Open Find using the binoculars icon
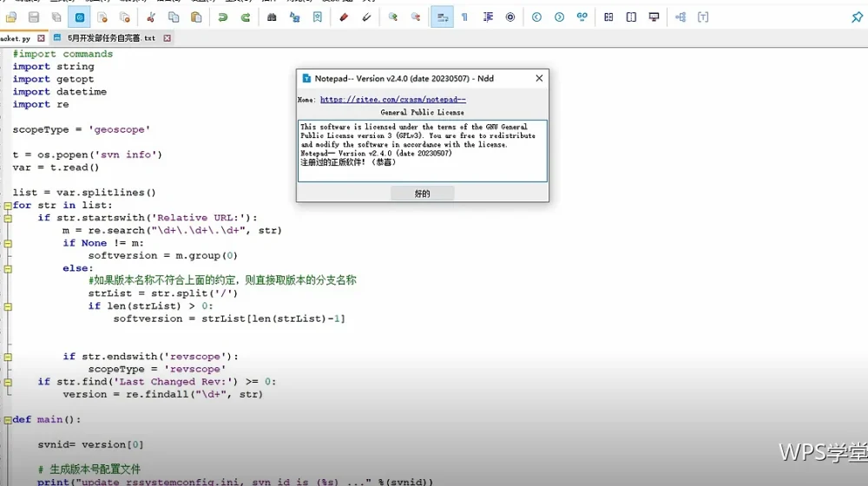 271,17
